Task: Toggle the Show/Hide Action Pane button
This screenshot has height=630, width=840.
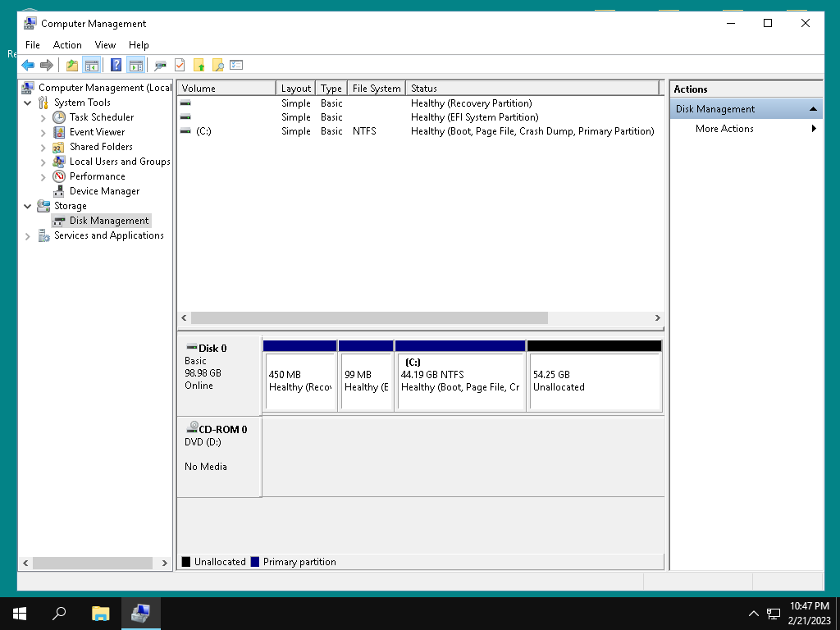Action: pyautogui.click(x=135, y=66)
